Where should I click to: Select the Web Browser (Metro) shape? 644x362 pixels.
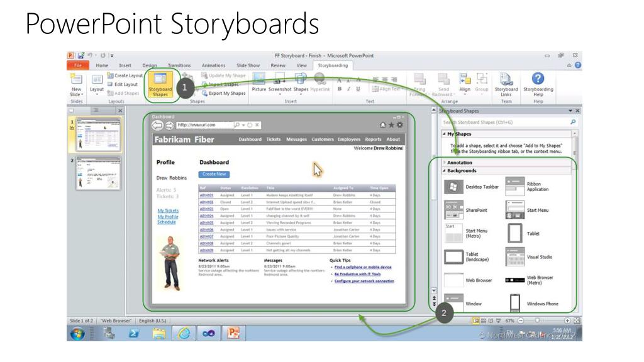pyautogui.click(x=530, y=280)
